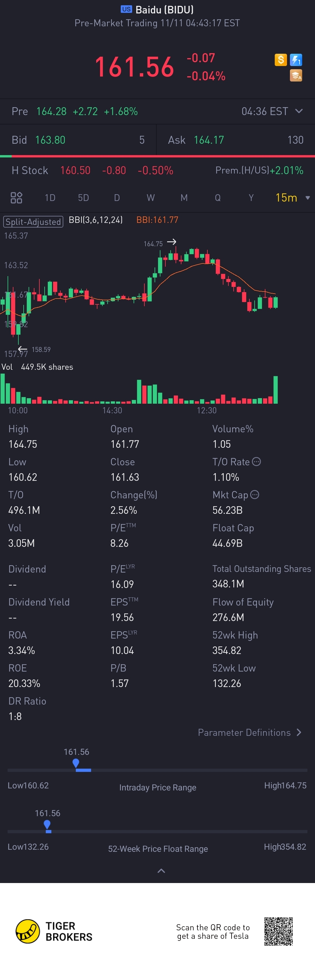This screenshot has height=980, width=315.
Task: Tap the Baidu (BIDU) title
Action: coord(164,10)
